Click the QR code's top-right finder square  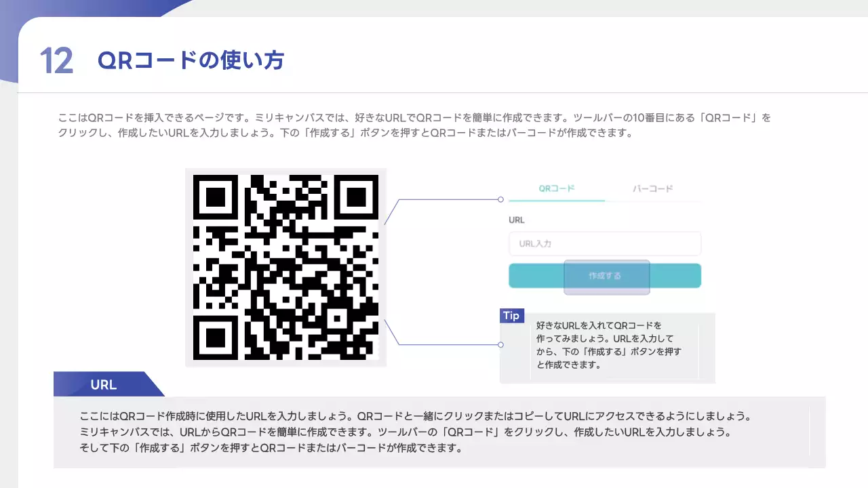(x=357, y=197)
